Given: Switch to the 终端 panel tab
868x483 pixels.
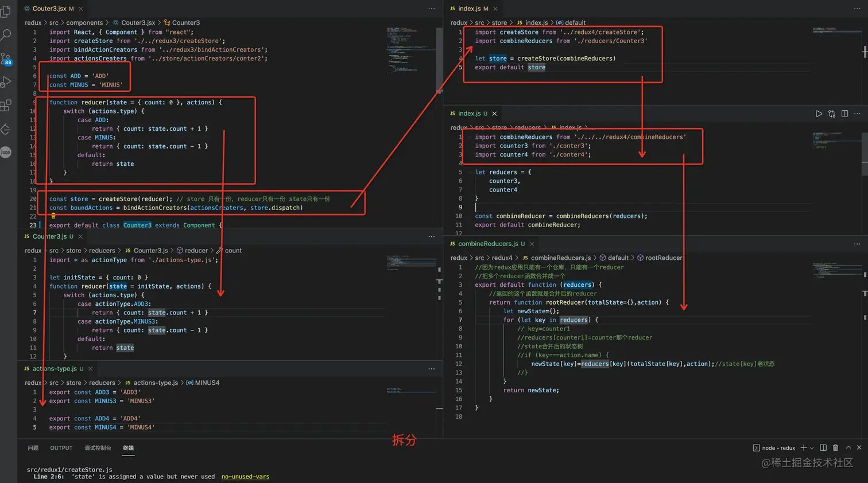Looking at the screenshot, I should tap(128, 448).
